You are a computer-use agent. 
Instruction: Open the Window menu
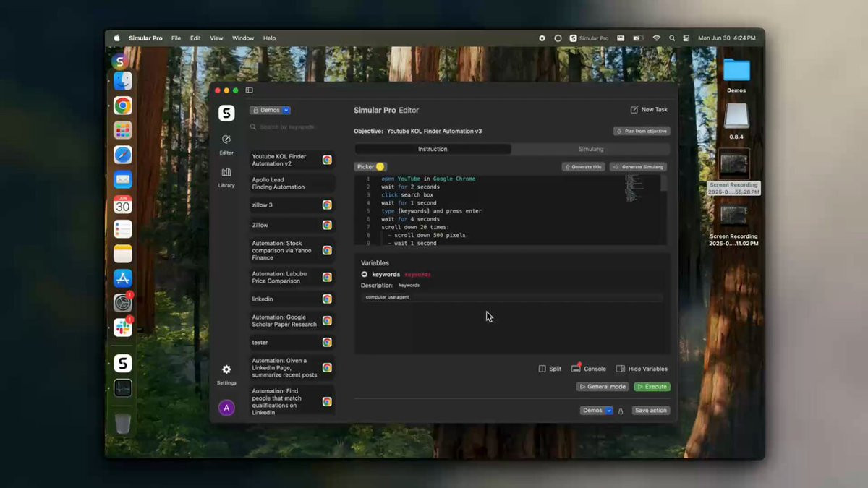click(243, 38)
